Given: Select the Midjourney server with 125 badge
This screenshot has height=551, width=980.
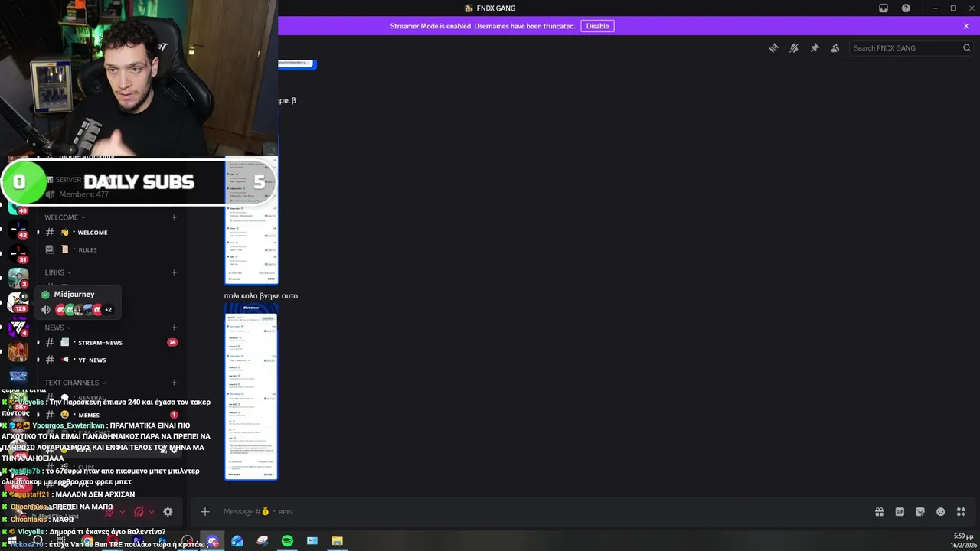Looking at the screenshot, I should [18, 302].
